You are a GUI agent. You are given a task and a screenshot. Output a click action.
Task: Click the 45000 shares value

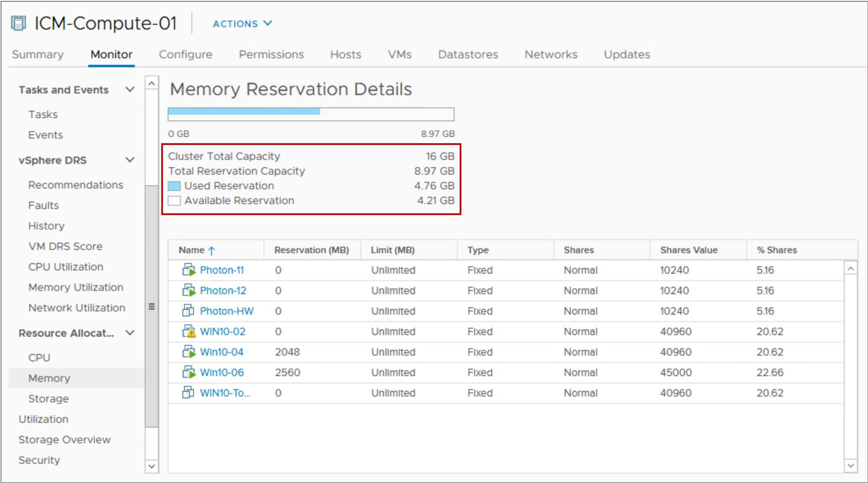[x=676, y=372]
